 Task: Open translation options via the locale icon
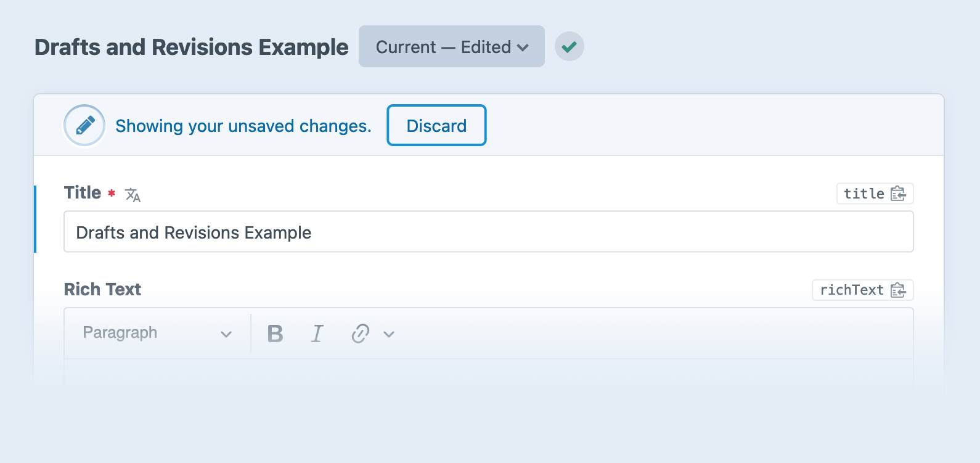[133, 195]
